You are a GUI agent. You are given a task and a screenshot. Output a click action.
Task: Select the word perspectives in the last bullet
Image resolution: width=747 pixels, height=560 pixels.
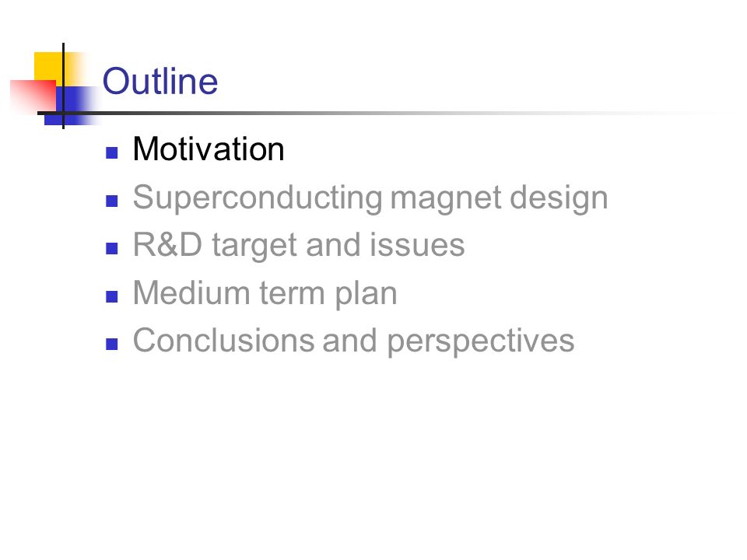(x=481, y=342)
